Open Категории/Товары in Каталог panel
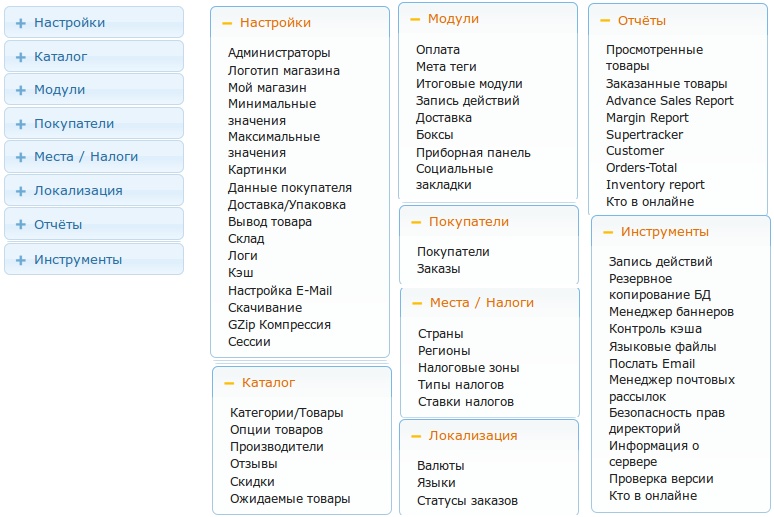The image size is (774, 517). pos(286,413)
